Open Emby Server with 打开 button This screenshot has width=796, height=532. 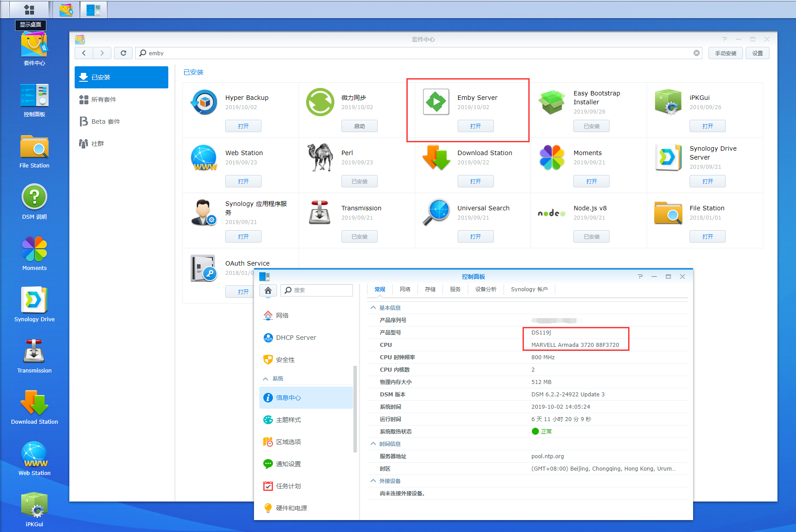coord(475,126)
